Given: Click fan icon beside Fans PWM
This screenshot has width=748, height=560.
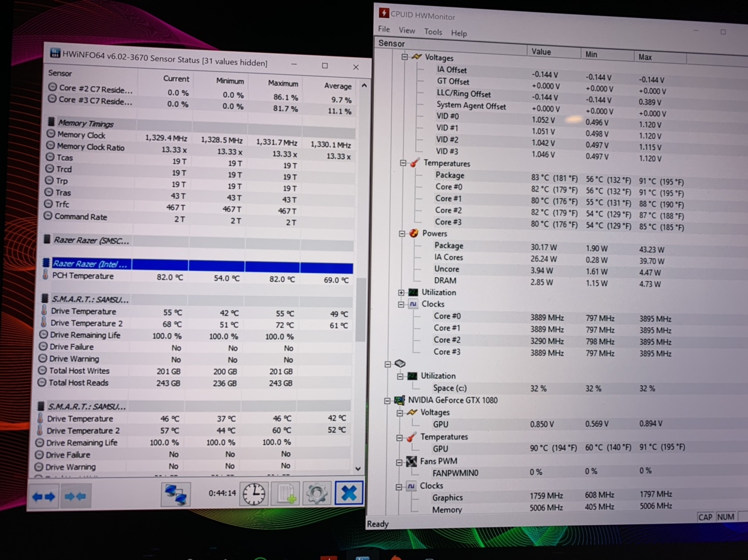Looking at the screenshot, I should [411, 461].
